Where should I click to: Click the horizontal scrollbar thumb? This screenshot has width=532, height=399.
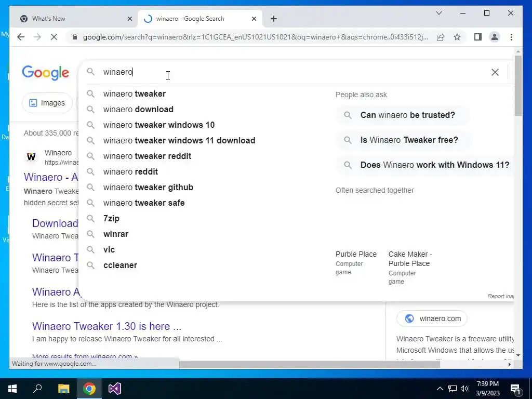[x=310, y=364]
